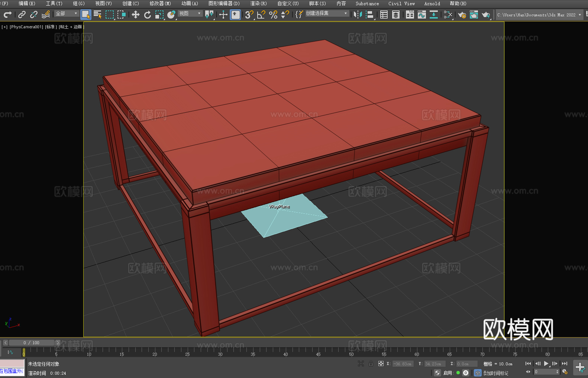
Task: Click the Edit Named Selection Sets icon
Action: (299, 14)
